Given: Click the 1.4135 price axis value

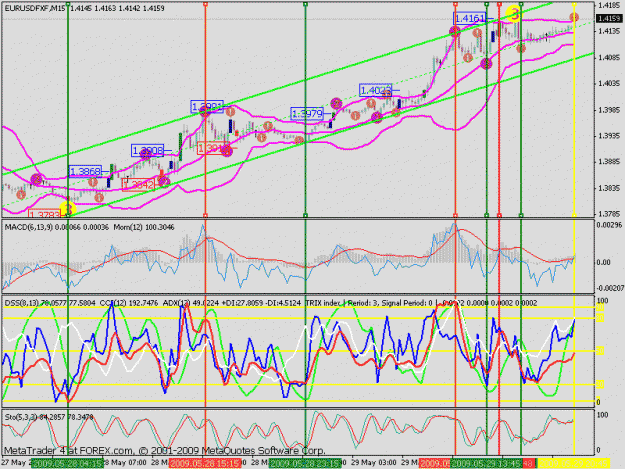Looking at the screenshot, I should click(x=608, y=31).
